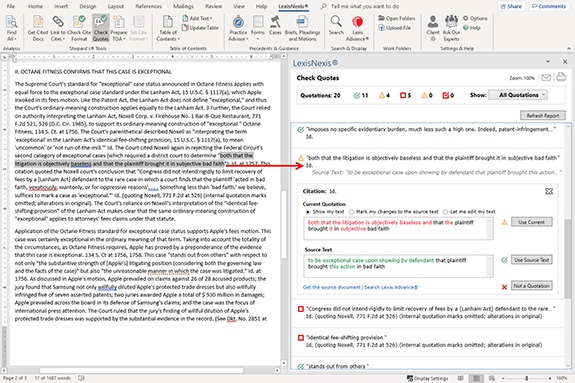
Task: Open Options in Settings & Help
Action: (x=475, y=18)
